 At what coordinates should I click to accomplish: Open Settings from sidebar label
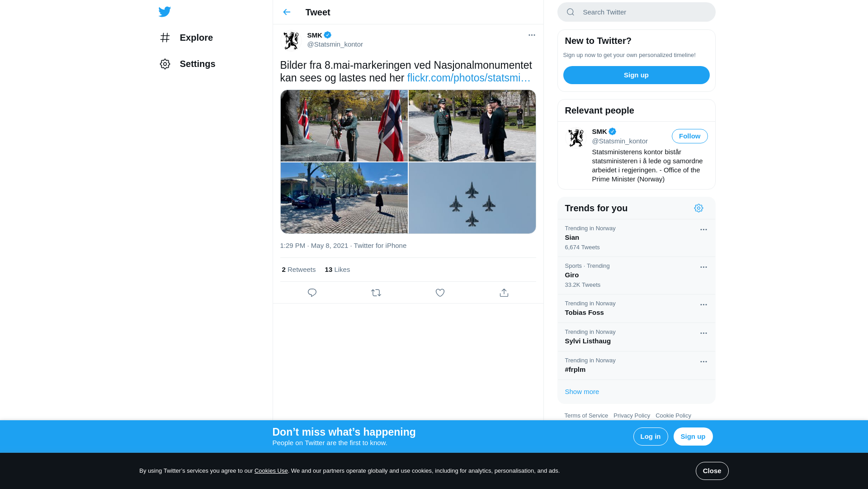pyautogui.click(x=198, y=64)
